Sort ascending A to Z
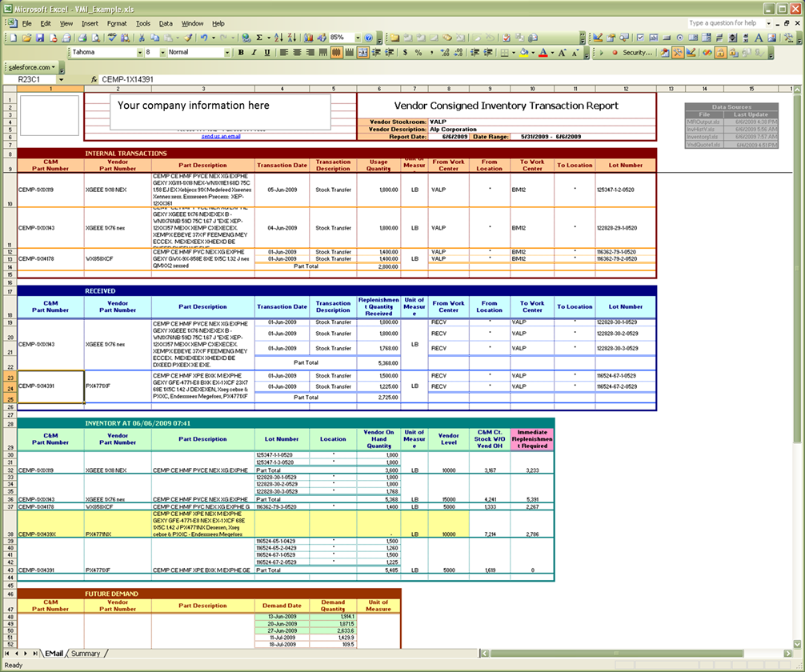Image resolution: width=805 pixels, height=672 pixels. coord(278,38)
